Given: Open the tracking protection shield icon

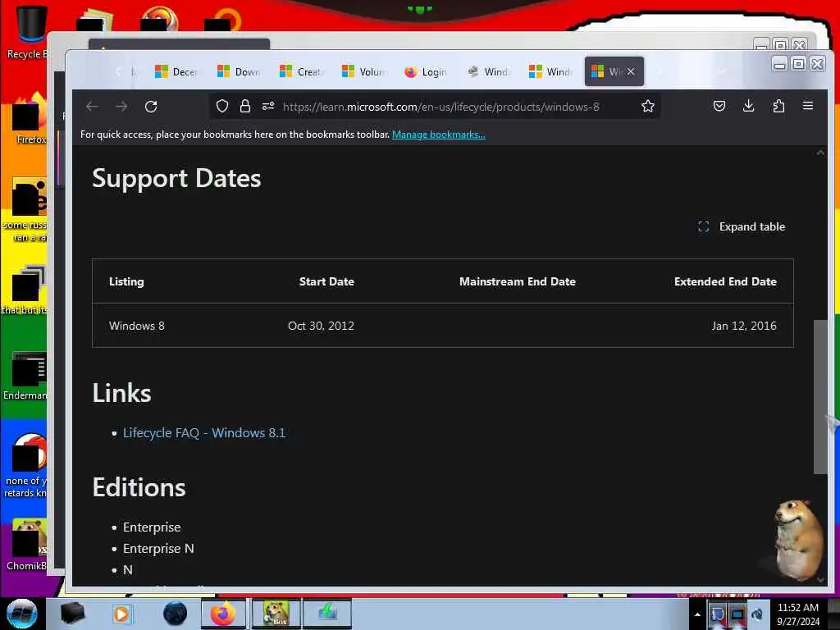Looking at the screenshot, I should coord(222,106).
